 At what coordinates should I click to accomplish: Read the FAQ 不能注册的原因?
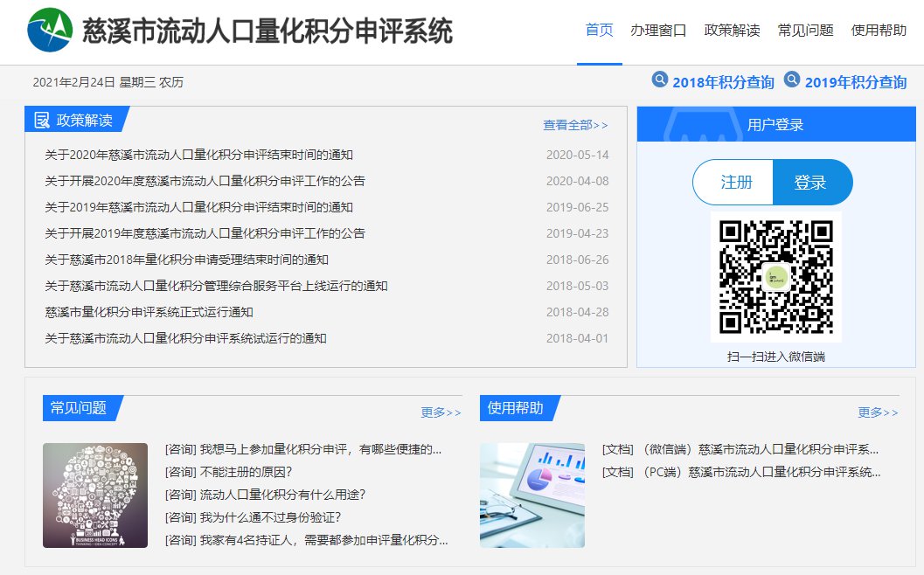pos(228,472)
